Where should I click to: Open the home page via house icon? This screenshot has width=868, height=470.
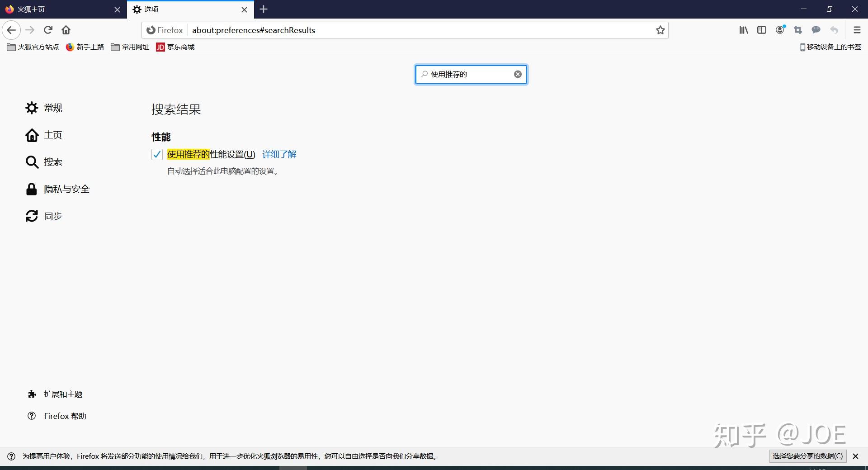(x=66, y=30)
